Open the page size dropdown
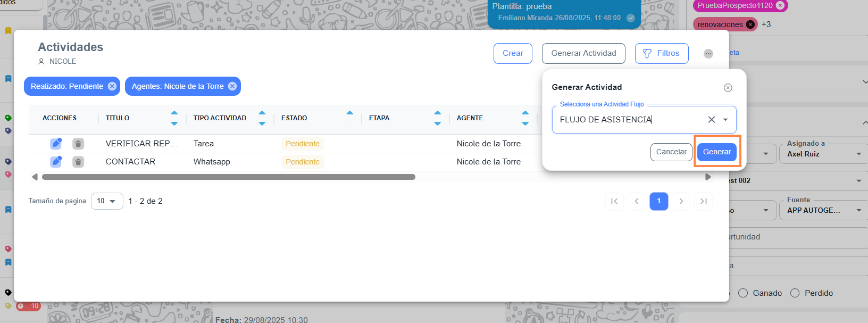868x323 pixels. [107, 201]
